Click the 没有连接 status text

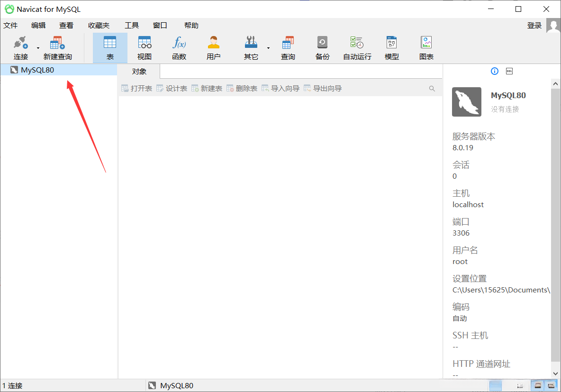(x=505, y=109)
